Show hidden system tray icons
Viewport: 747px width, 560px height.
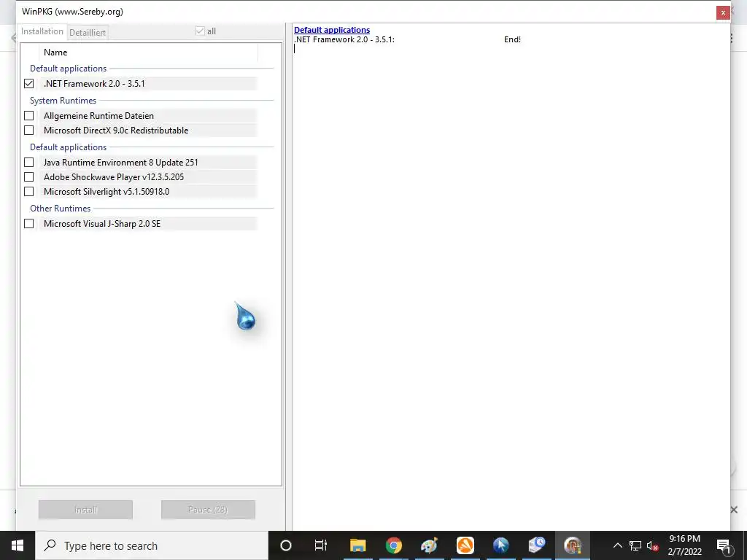coord(617,545)
